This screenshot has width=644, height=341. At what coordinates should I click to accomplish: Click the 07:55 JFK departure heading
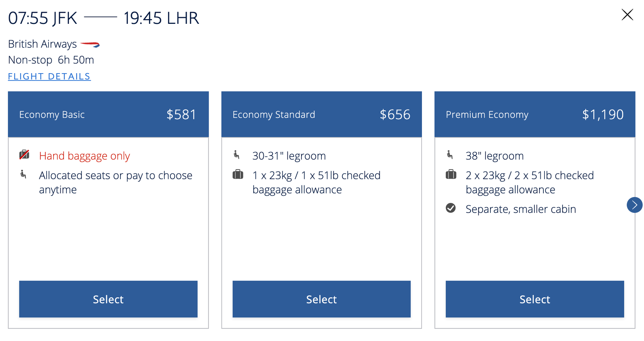(43, 18)
